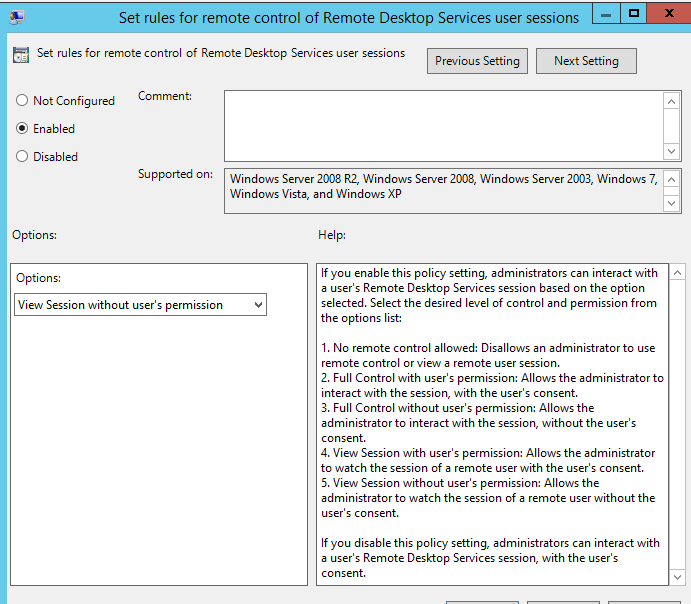Click the policy setting icon beside the title
This screenshot has height=604, width=691.
click(x=20, y=55)
